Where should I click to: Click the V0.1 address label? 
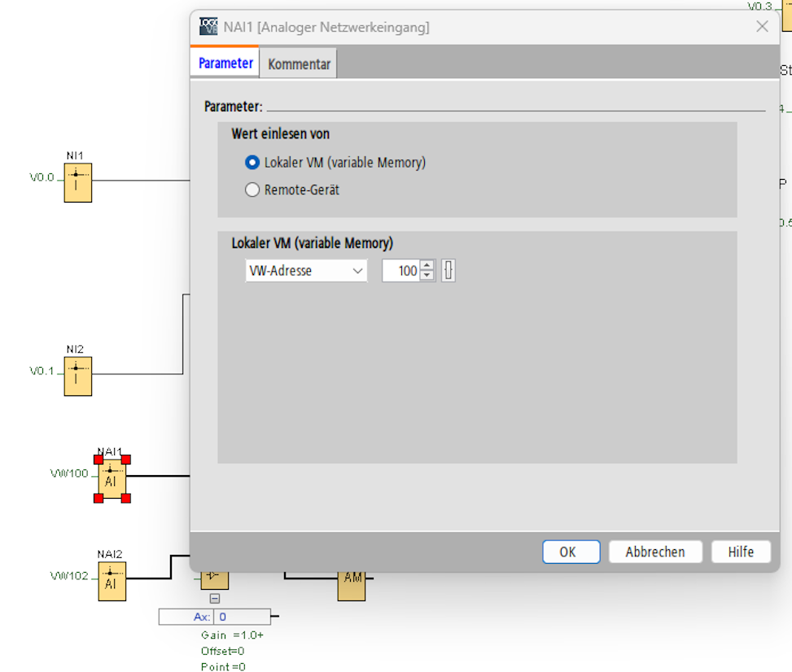(x=42, y=371)
